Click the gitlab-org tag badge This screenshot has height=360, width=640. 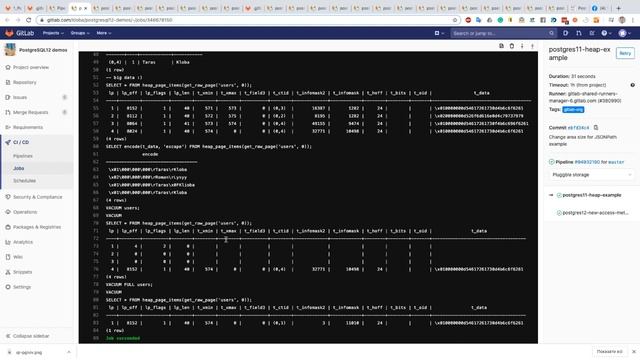[573, 109]
